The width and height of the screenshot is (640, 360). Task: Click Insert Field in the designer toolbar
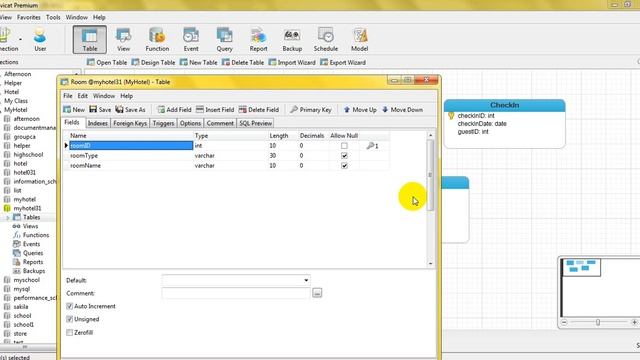pyautogui.click(x=215, y=109)
